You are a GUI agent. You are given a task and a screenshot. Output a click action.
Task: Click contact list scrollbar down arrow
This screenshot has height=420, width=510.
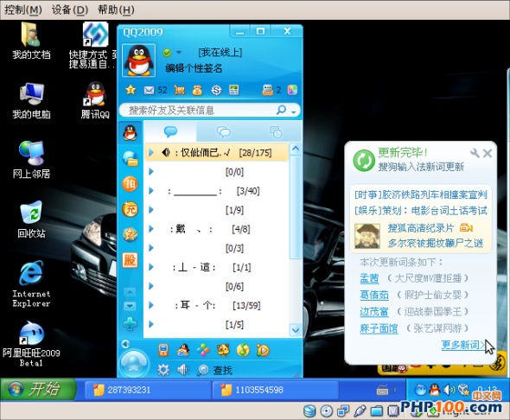click(x=296, y=330)
